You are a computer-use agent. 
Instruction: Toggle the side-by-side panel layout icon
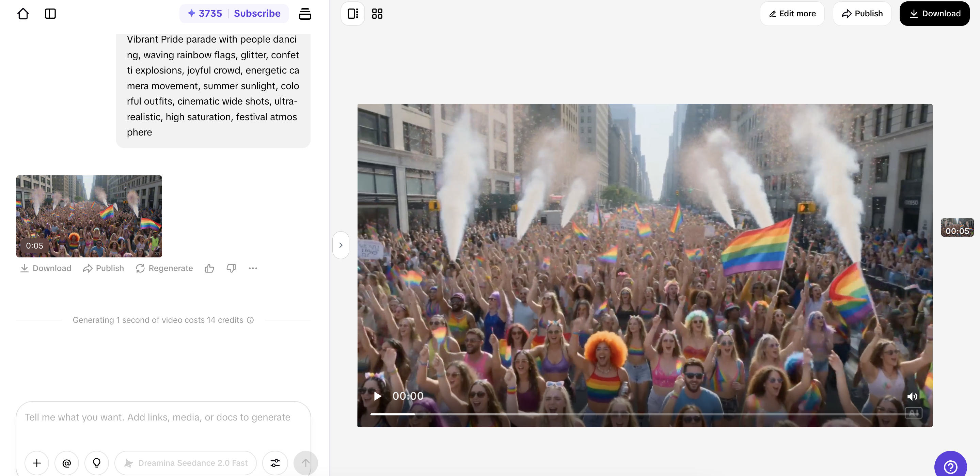353,14
